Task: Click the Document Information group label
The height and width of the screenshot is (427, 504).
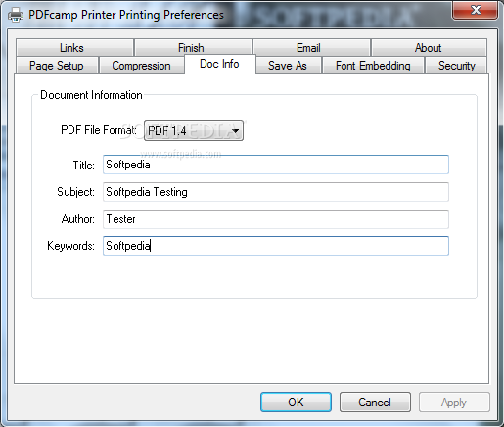Action: click(91, 95)
